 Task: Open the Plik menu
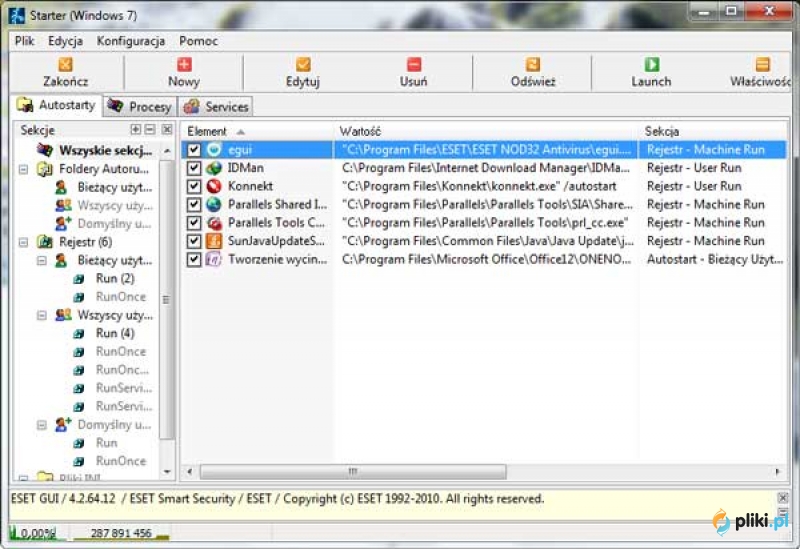click(24, 41)
